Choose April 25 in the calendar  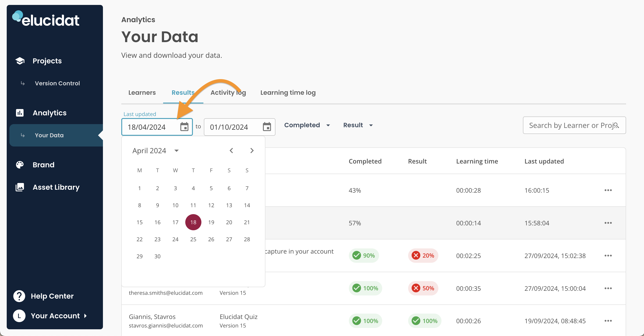[193, 239]
